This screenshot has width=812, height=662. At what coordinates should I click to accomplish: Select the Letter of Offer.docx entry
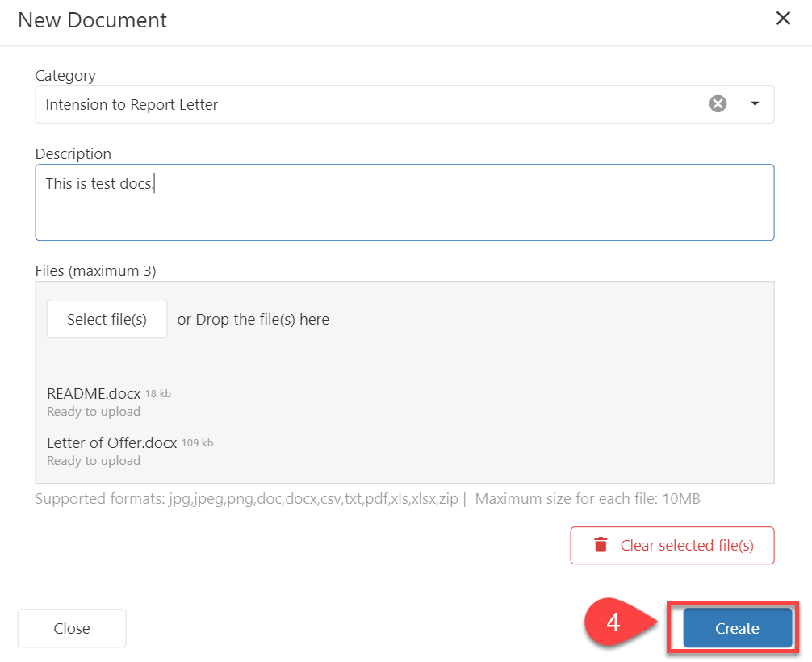tap(111, 443)
